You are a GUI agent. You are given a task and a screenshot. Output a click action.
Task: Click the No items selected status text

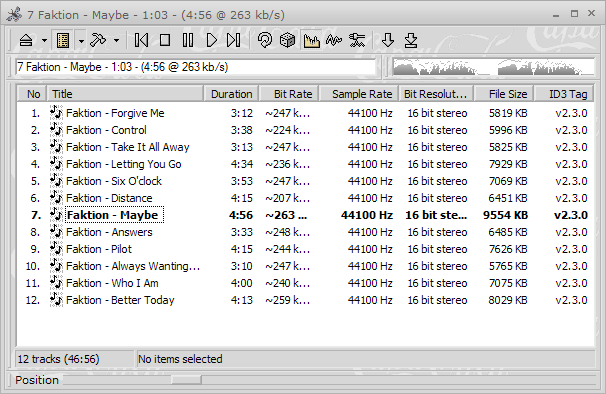180,359
